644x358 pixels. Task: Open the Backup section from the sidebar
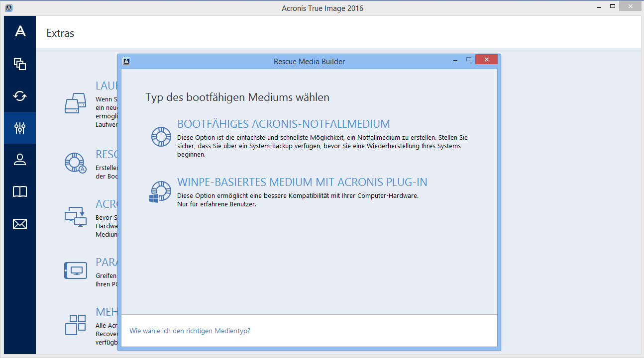[x=20, y=64]
